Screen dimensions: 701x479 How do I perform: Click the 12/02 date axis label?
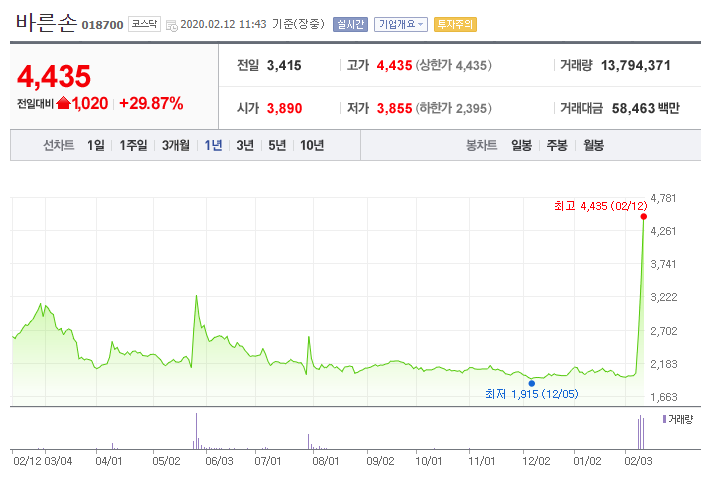point(536,461)
